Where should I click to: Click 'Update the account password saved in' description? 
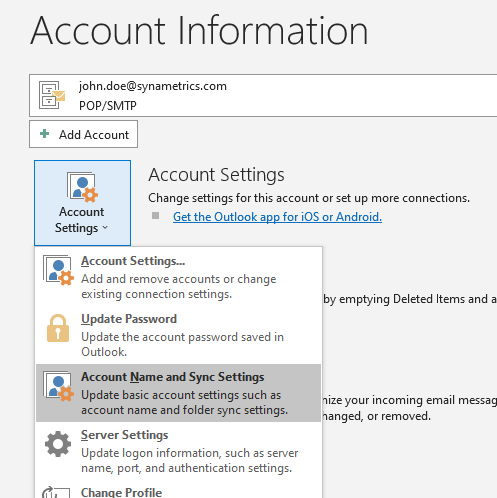pyautogui.click(x=182, y=337)
